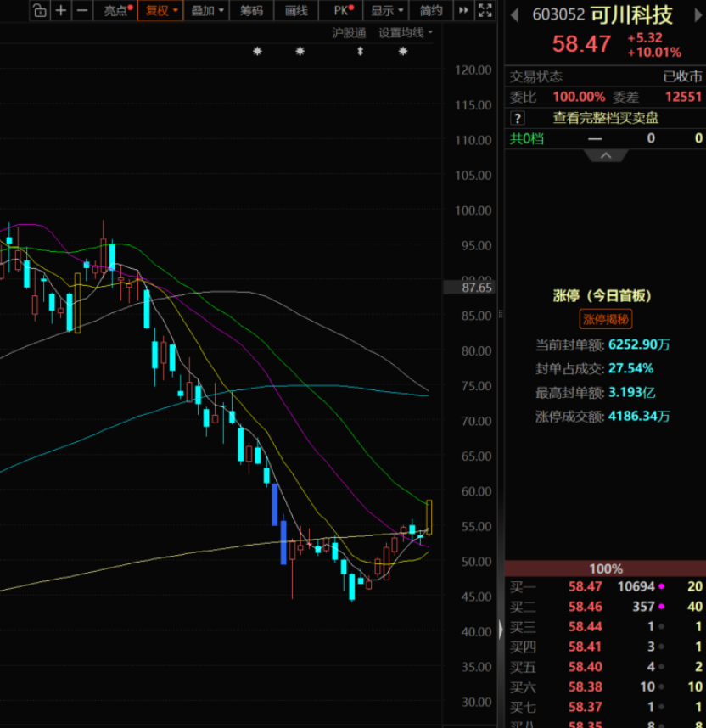Go to next stock with right arrow
The image size is (706, 728).
tap(698, 15)
